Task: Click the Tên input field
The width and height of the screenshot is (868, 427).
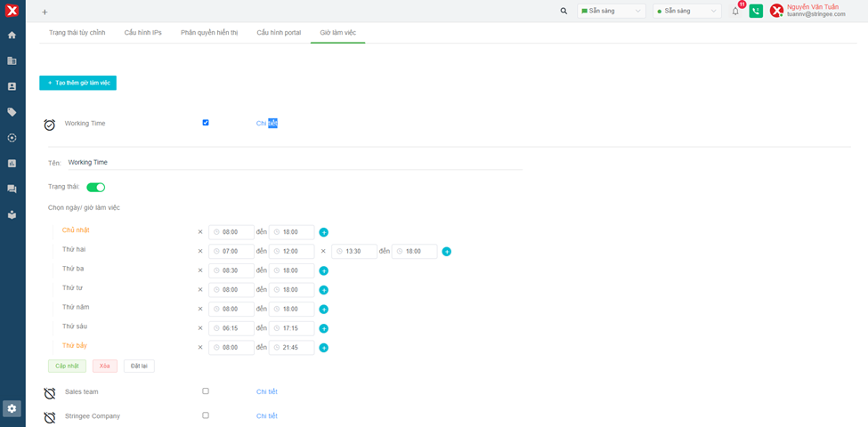Action: pyautogui.click(x=294, y=163)
